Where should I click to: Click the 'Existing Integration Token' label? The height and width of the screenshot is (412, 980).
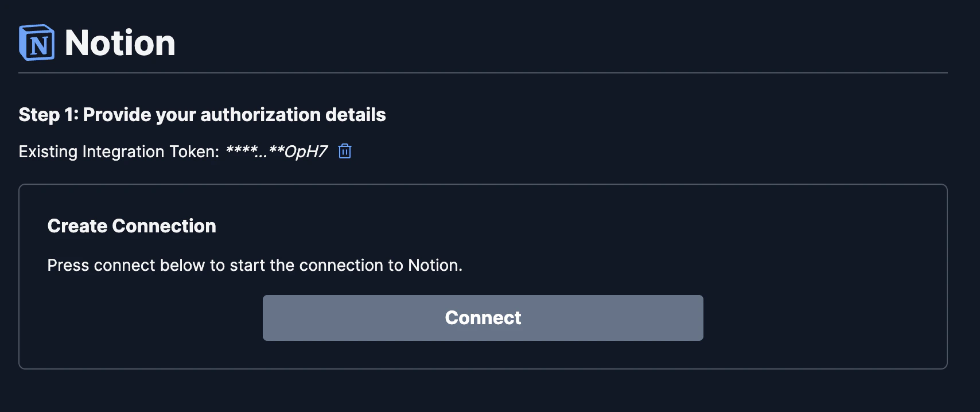118,151
